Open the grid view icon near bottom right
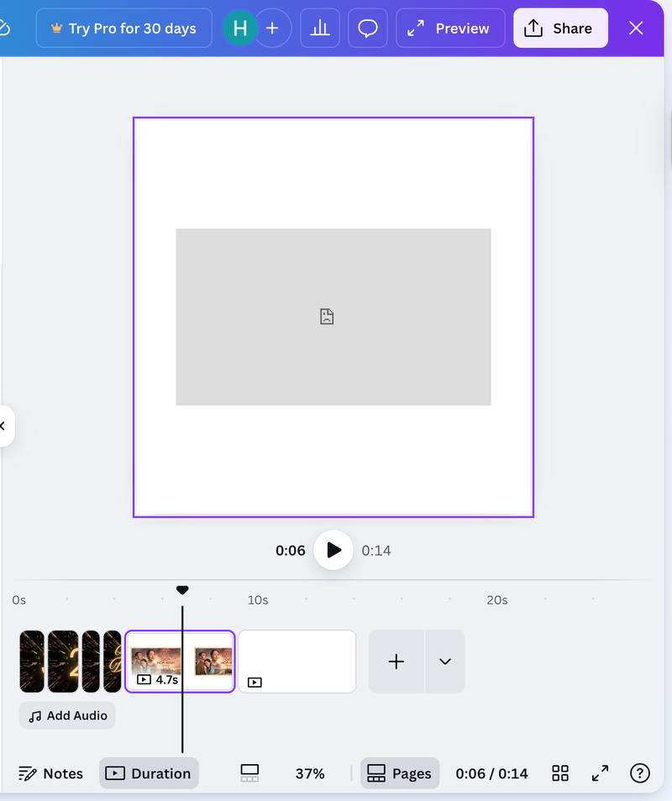Viewport: 672px width, 801px height. (559, 773)
